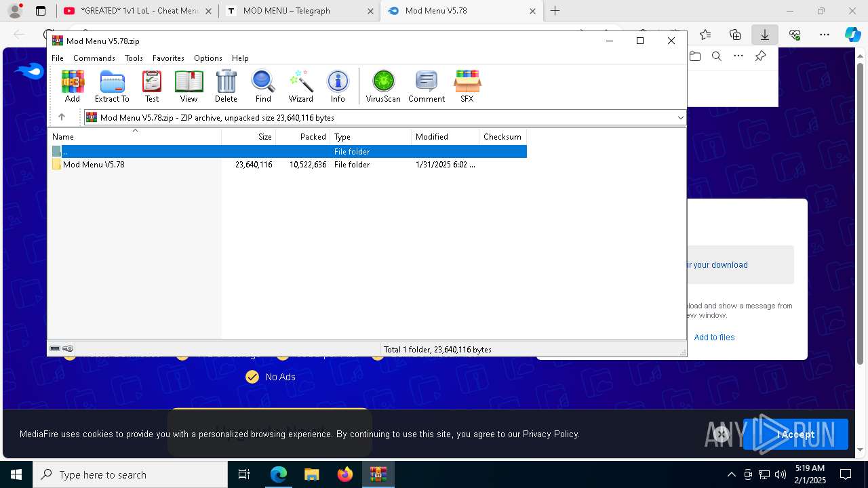Screen dimensions: 868x488
Task: Create SFX self-extracting archive
Action: (467, 86)
